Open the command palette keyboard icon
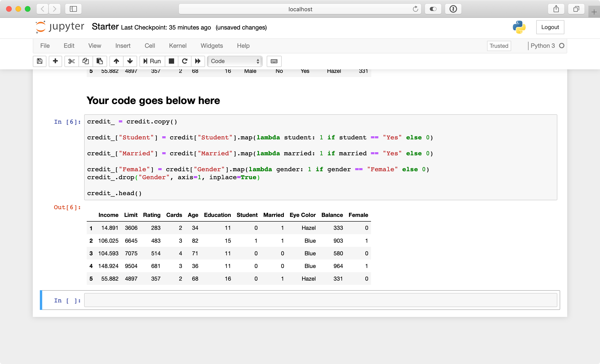The width and height of the screenshot is (600, 364). click(274, 61)
